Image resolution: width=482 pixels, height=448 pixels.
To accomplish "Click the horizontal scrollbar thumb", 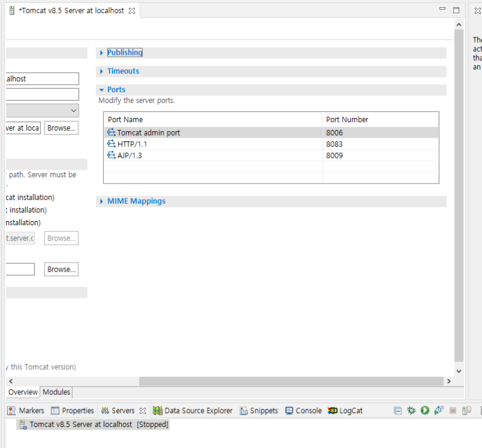I will (291, 381).
